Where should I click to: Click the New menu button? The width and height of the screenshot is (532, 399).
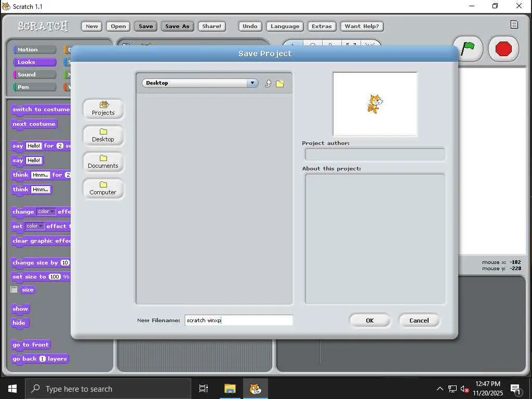coord(91,26)
